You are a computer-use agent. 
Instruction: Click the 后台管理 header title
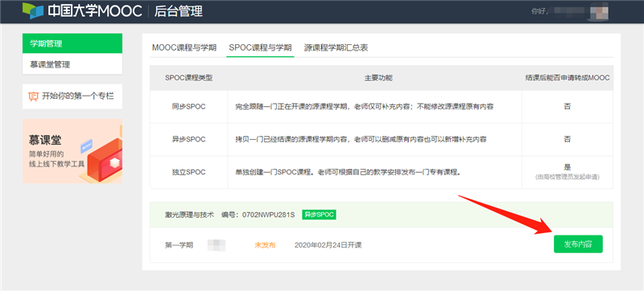[x=178, y=11]
